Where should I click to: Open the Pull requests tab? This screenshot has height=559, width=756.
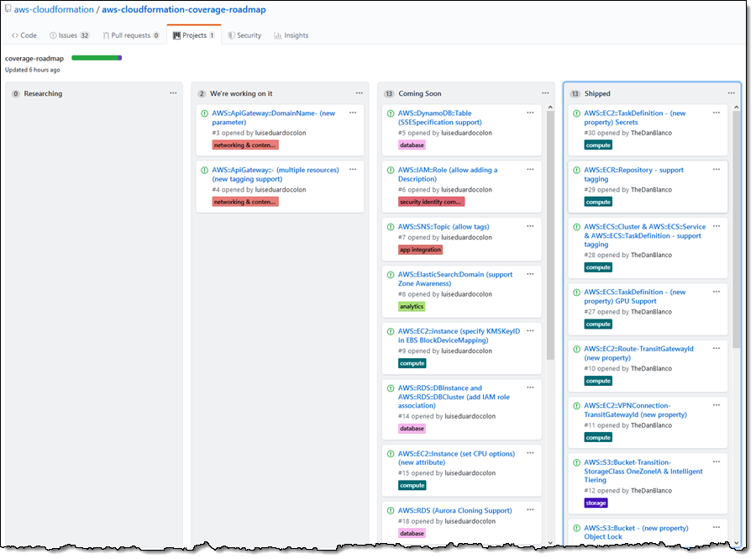pyautogui.click(x=130, y=35)
